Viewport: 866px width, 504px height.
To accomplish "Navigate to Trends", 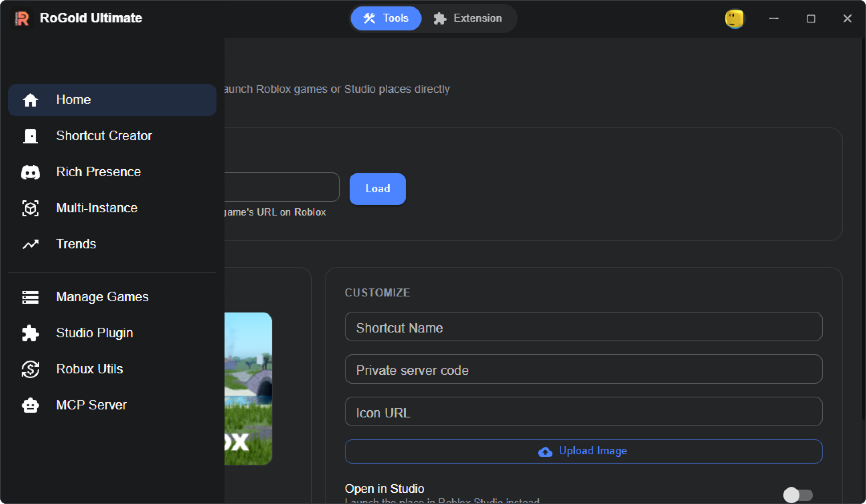I will click(112, 244).
